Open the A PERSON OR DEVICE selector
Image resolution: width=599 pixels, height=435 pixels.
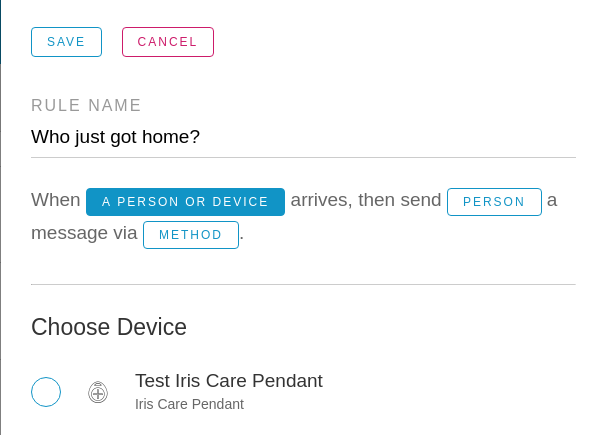[185, 202]
